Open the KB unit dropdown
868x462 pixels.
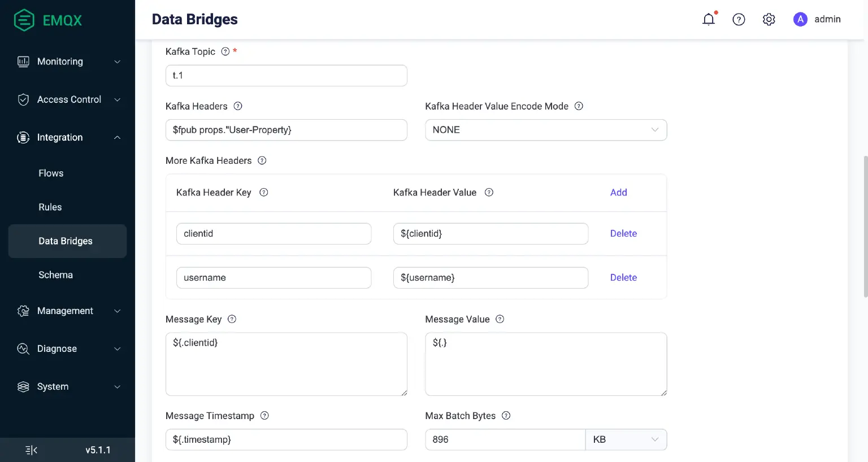pos(626,439)
